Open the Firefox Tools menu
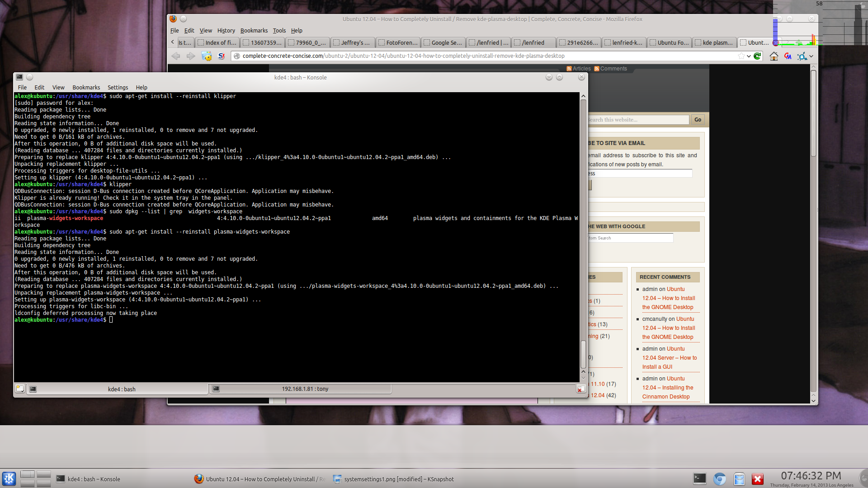The width and height of the screenshot is (868, 488). click(x=279, y=30)
